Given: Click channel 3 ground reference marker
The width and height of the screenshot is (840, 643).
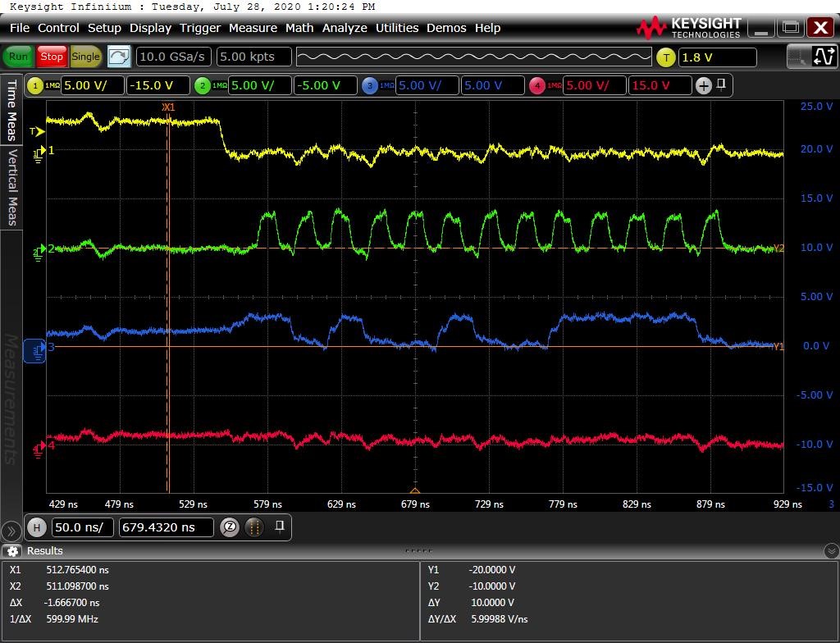Looking at the screenshot, I should 35,351.
